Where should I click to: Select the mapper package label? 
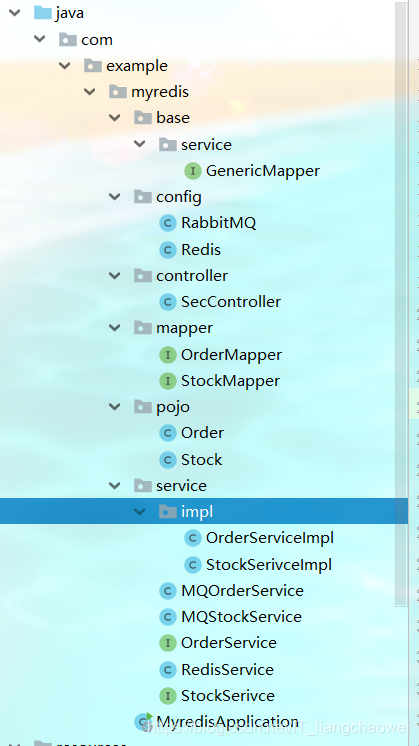click(184, 329)
